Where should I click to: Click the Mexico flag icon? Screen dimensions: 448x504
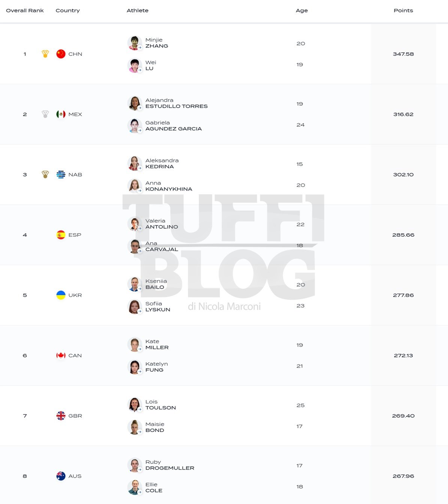[x=61, y=114]
